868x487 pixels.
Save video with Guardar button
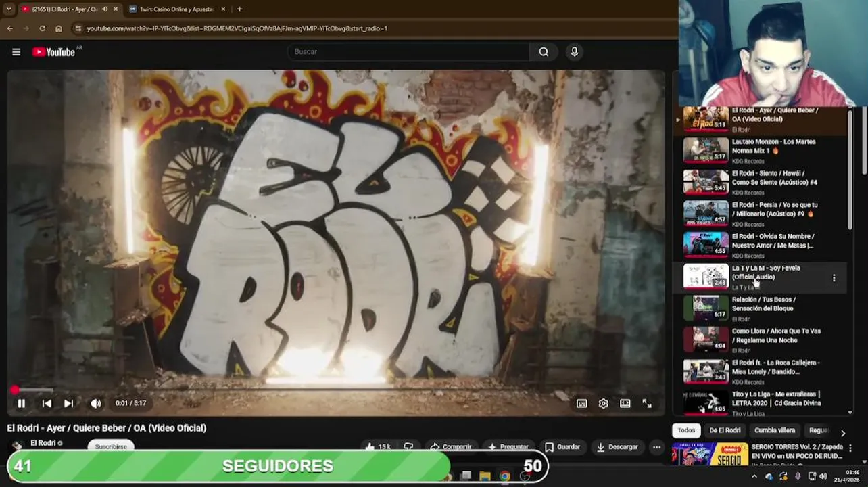[x=562, y=447]
